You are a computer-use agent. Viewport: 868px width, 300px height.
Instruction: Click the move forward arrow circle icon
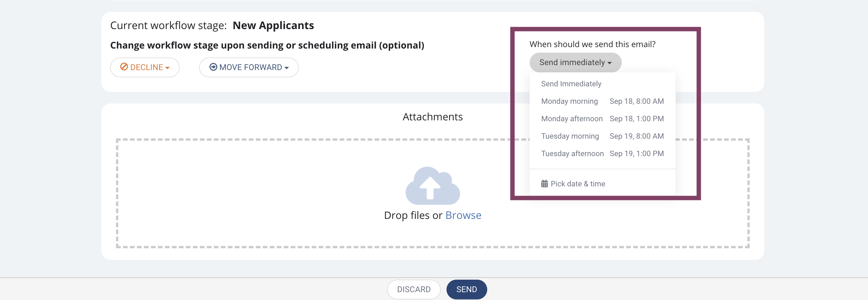coord(213,67)
